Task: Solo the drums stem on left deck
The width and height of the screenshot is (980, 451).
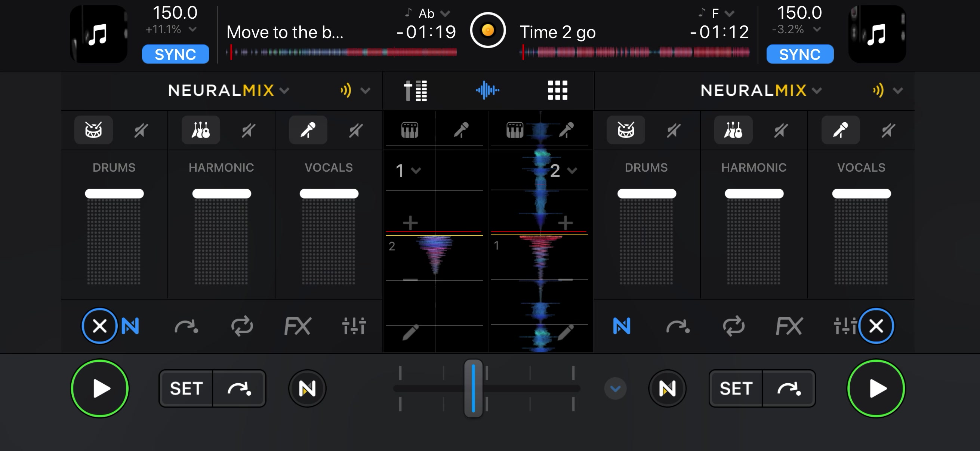Action: (93, 130)
